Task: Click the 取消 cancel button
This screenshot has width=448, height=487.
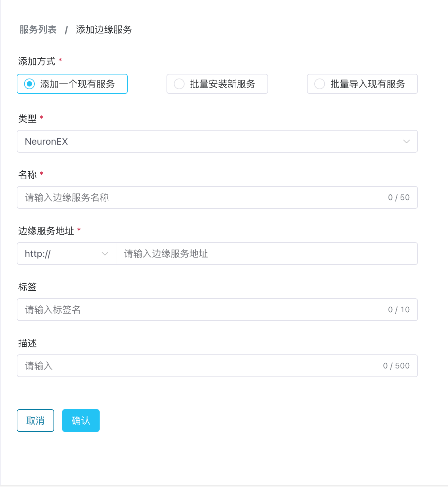Action: (35, 421)
